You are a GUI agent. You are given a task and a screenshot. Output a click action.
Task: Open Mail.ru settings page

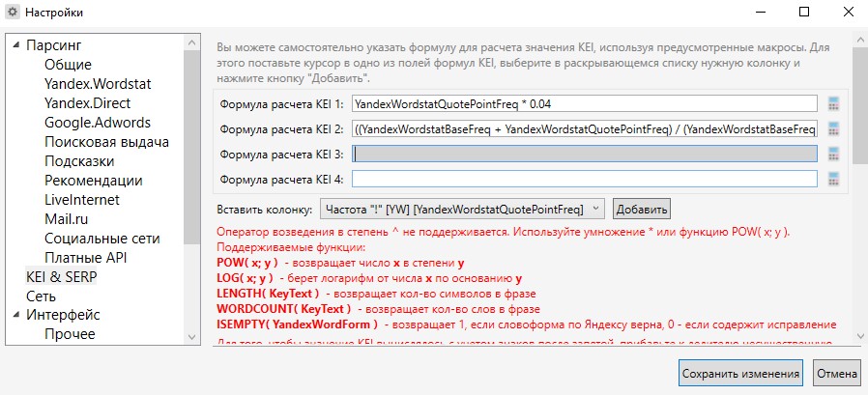[x=67, y=219]
